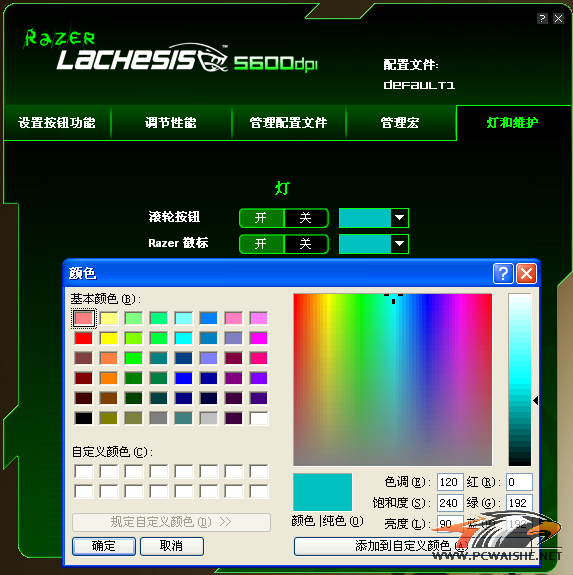Choose the purple swatch ending fourth row
Screen dimensions: 573x575
258,378
